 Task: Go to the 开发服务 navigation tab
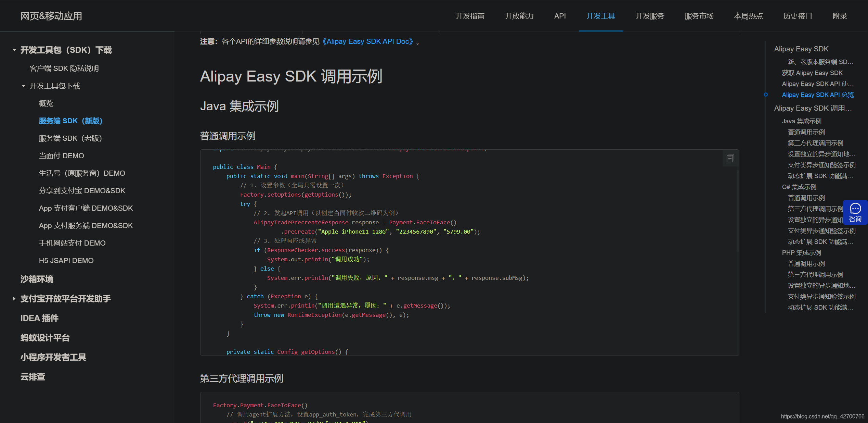(650, 16)
